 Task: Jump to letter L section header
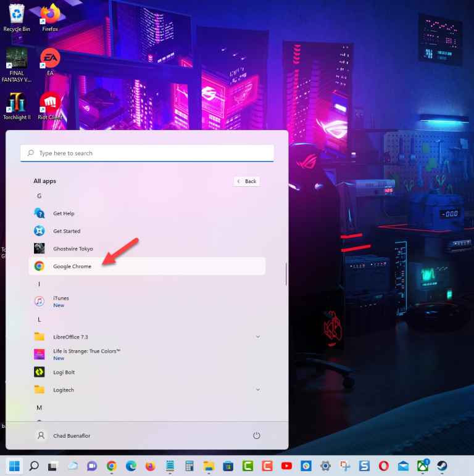pos(39,319)
